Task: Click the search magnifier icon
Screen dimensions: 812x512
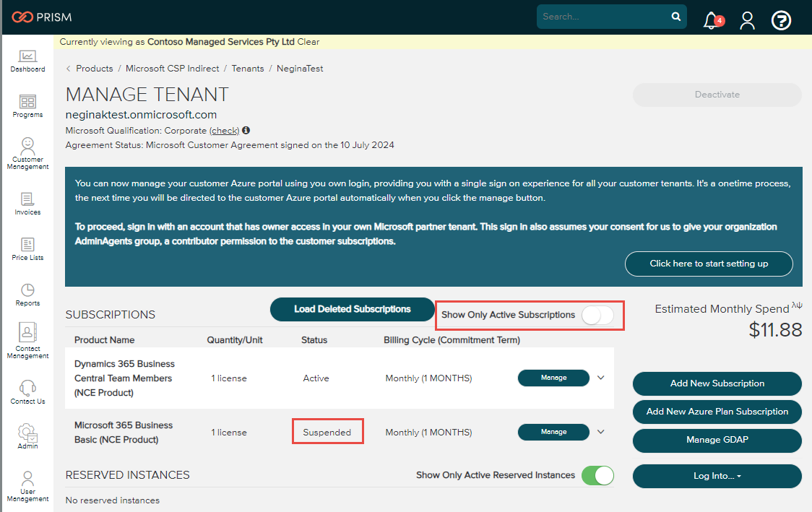Action: [x=675, y=17]
